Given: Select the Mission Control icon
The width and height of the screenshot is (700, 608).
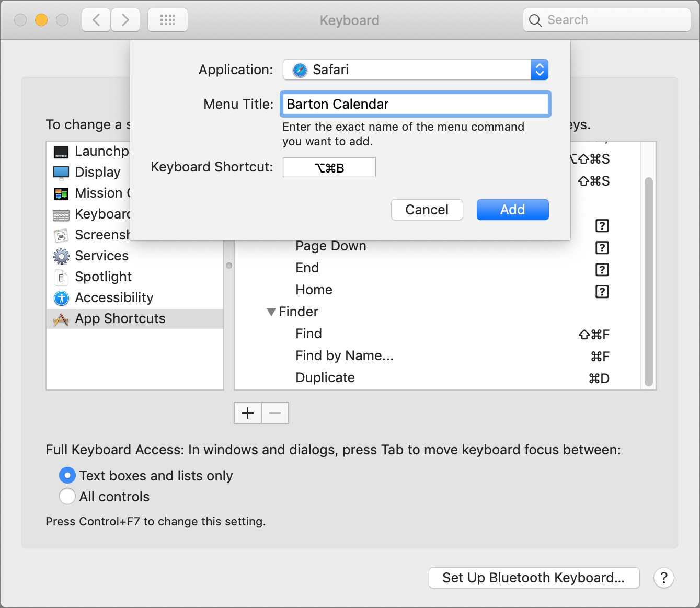Looking at the screenshot, I should (61, 193).
